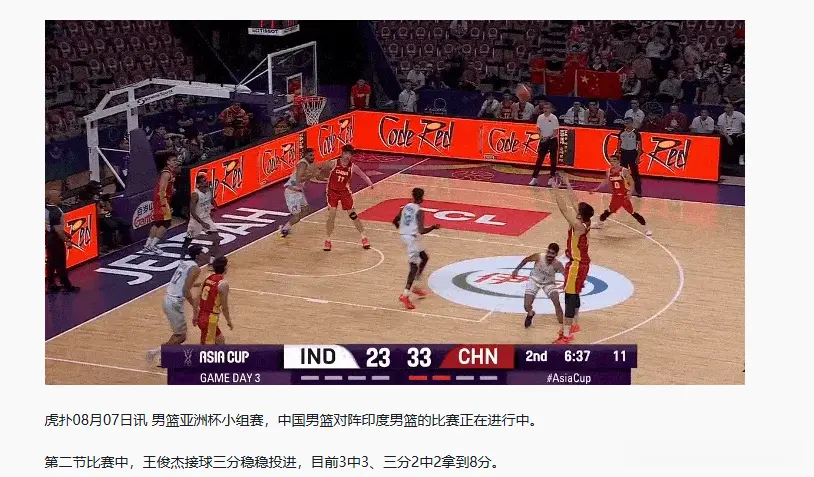This screenshot has height=477, width=814.
Task: Click the Asia Cup trophy logo in scoreboard
Action: (187, 357)
